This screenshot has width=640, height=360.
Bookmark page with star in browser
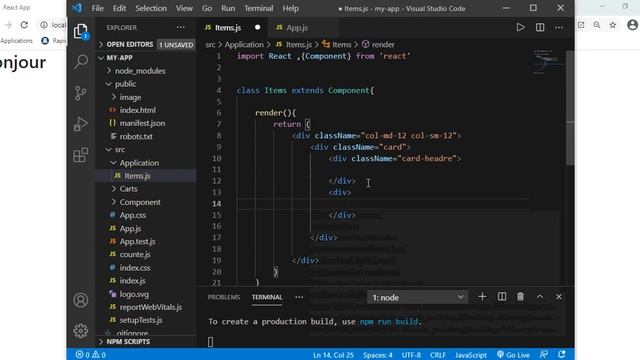613,25
